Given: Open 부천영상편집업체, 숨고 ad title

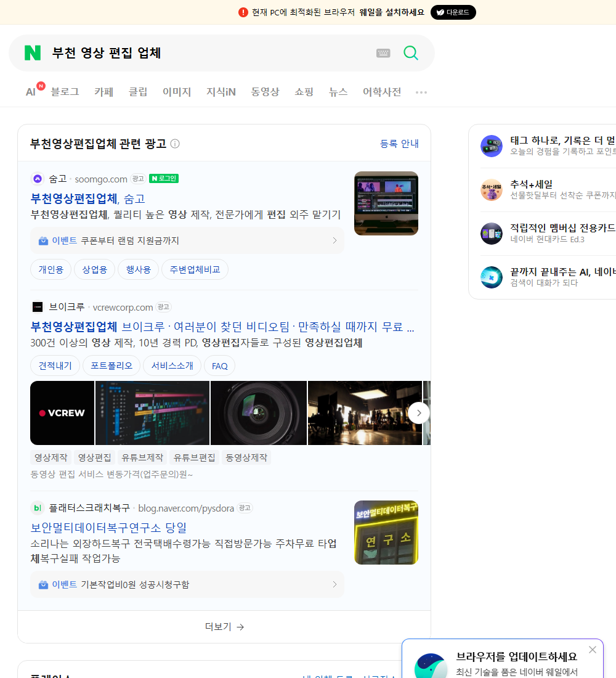Looking at the screenshot, I should (x=87, y=198).
